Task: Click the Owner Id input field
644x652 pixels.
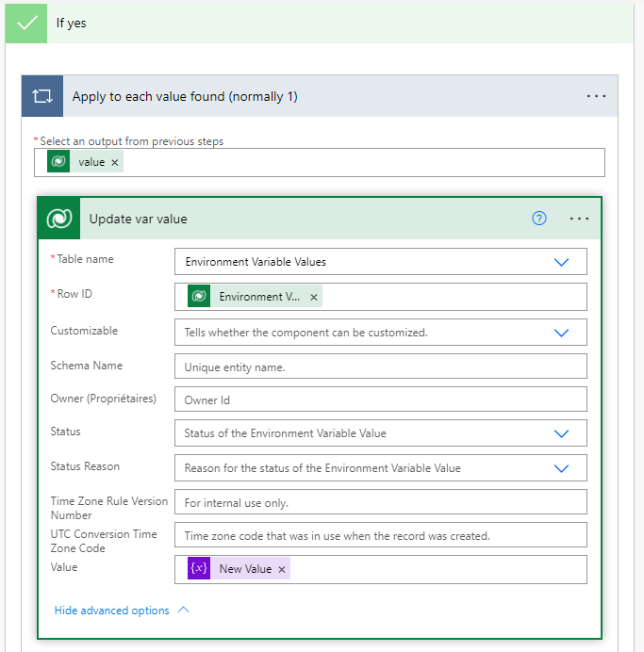Action: pyautogui.click(x=381, y=399)
